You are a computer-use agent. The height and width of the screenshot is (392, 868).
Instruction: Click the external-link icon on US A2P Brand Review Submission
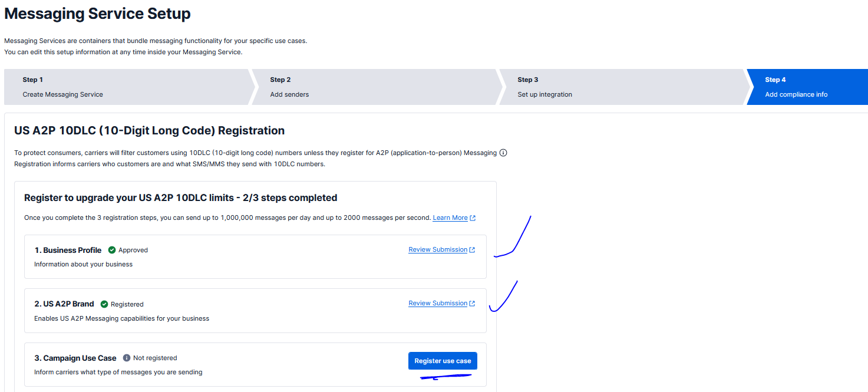[472, 302]
